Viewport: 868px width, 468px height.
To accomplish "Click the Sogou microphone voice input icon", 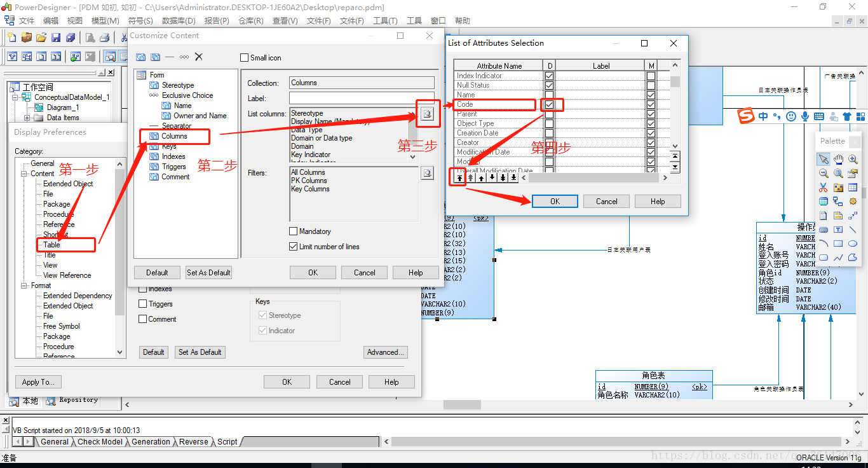I will 805,116.
